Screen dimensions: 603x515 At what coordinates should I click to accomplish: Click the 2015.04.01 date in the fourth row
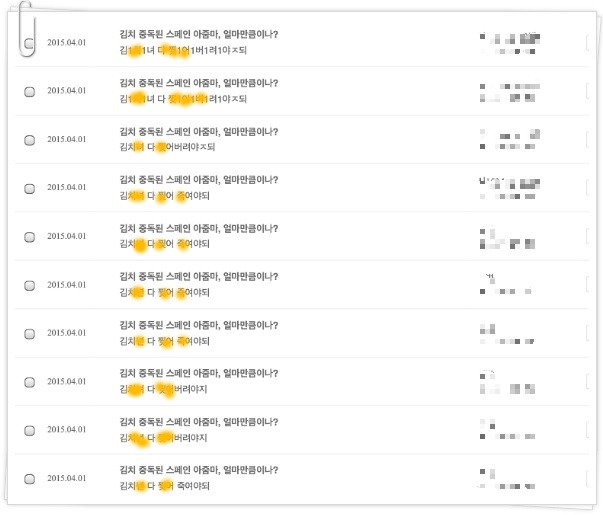pyautogui.click(x=67, y=187)
